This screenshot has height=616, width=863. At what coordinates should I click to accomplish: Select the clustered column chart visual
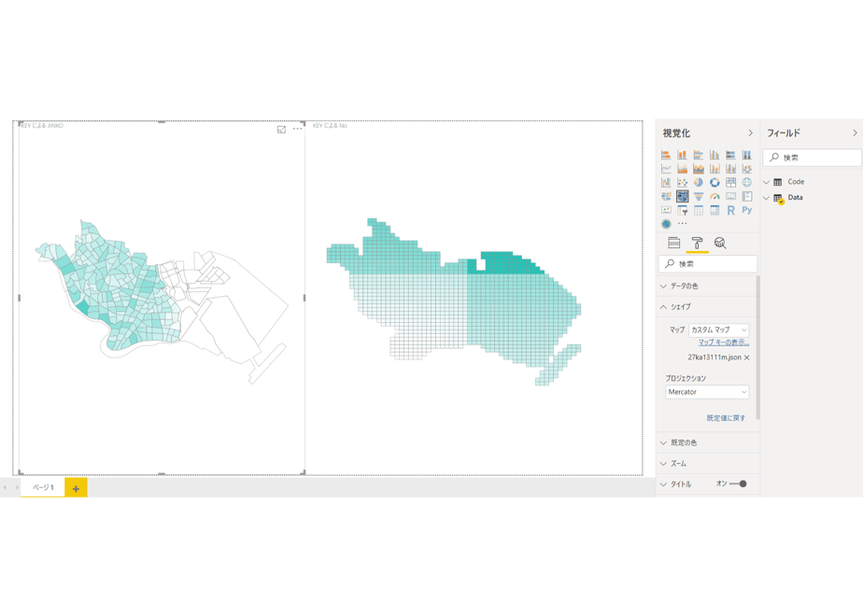pos(714,155)
